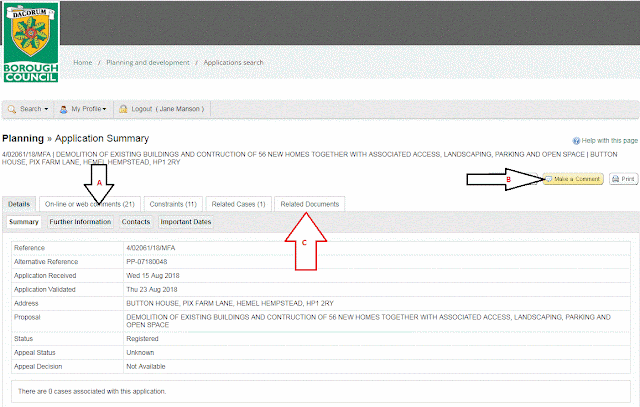Screen dimensions: 640x407
Task: Click the Alternative Reference label
Action: pyautogui.click(x=46, y=262)
